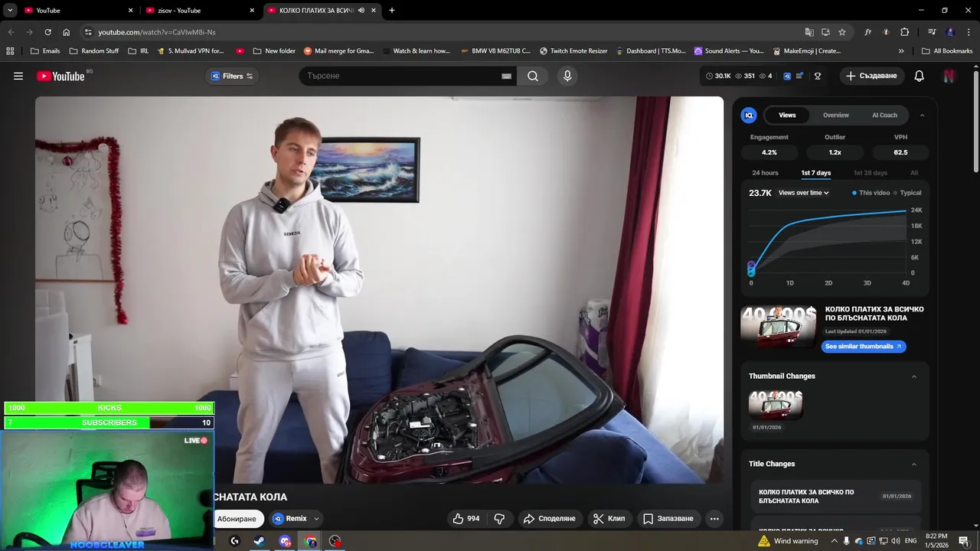Reload the page
Viewport: 980px width, 551px height.
point(47,32)
